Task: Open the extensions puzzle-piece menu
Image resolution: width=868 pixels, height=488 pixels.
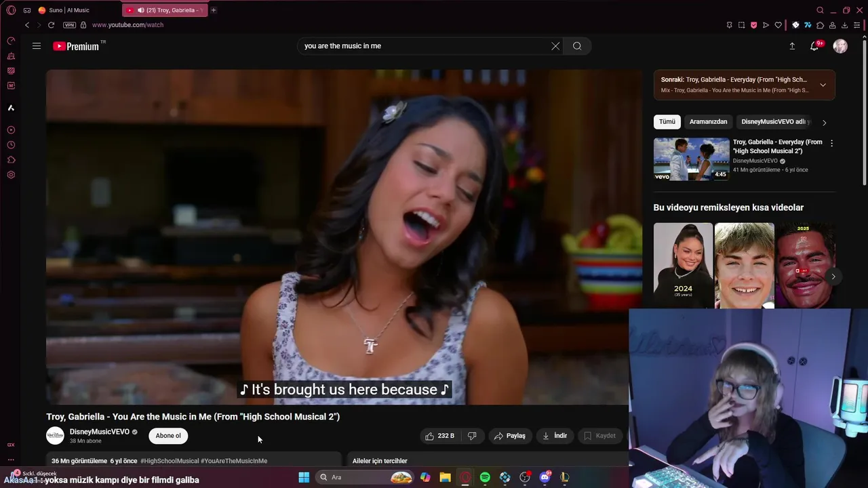Action: pyautogui.click(x=821, y=25)
